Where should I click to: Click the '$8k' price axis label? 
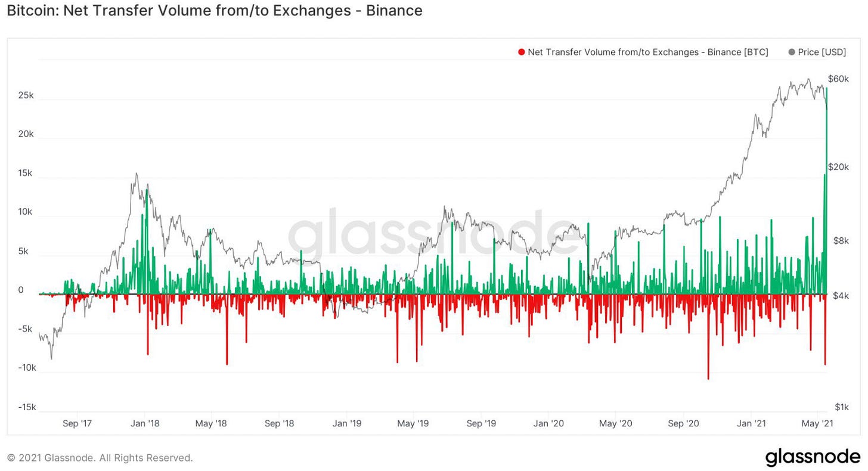[841, 241]
